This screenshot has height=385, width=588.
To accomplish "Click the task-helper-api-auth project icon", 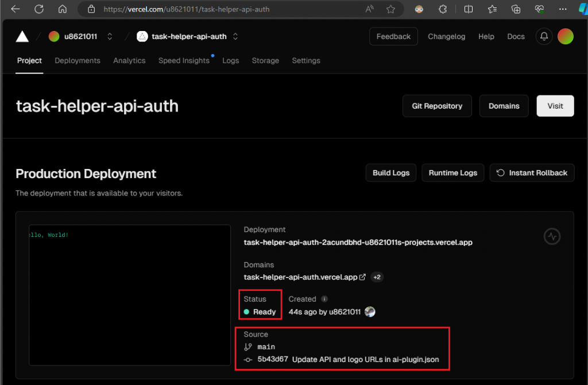I will coord(142,36).
